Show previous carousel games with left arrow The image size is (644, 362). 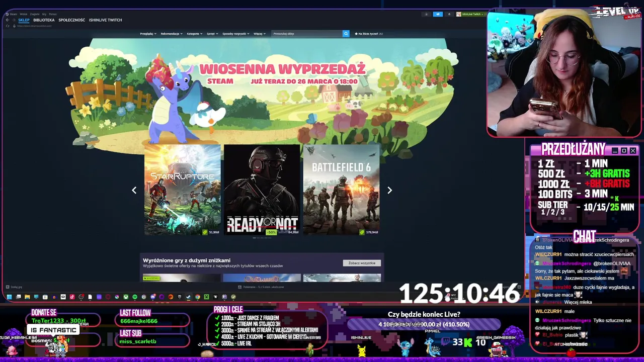134,190
